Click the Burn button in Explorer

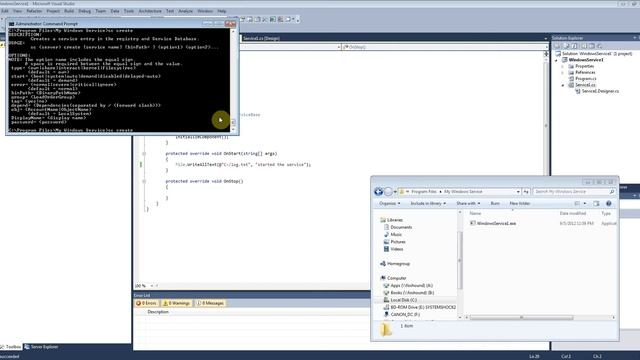[495, 203]
